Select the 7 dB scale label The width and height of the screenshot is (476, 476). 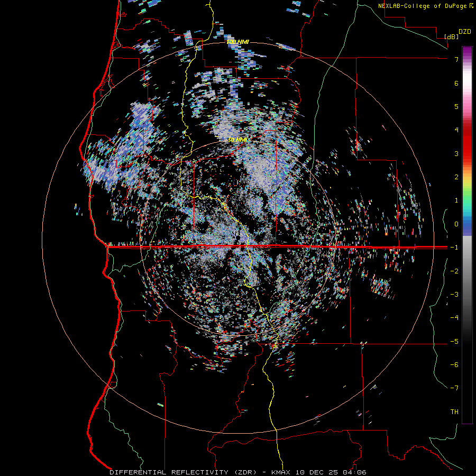(456, 59)
